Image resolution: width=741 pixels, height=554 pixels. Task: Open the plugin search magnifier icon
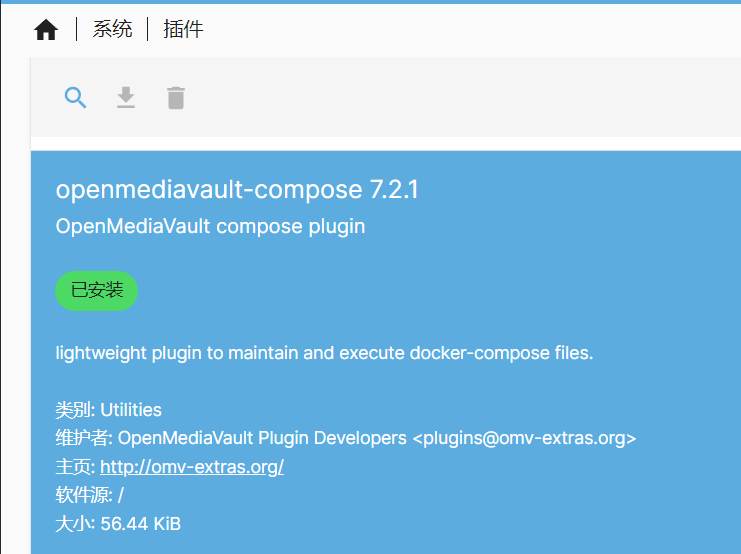[75, 98]
